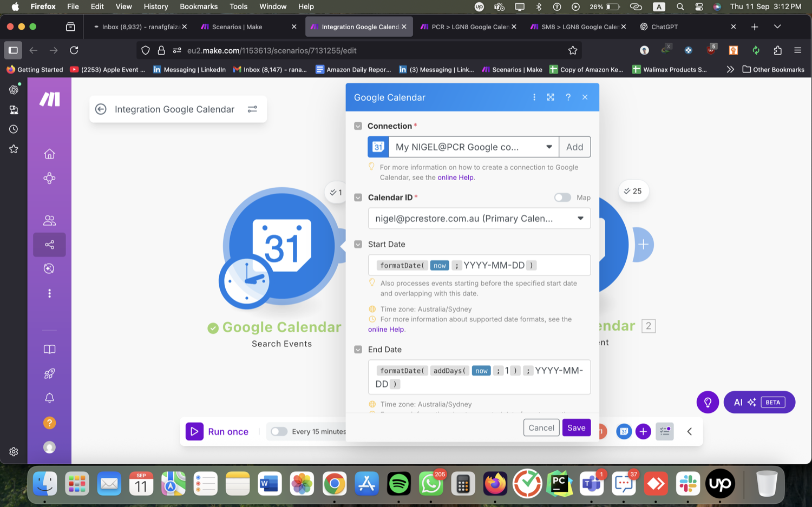Click the Google Calendar favorite in bottom toolbar
This screenshot has height=507, width=812.
[624, 432]
